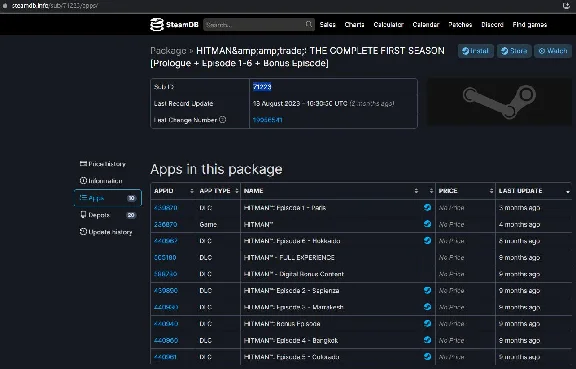
Task: Open the app ID link for Bonus Episode
Action: pyautogui.click(x=166, y=324)
